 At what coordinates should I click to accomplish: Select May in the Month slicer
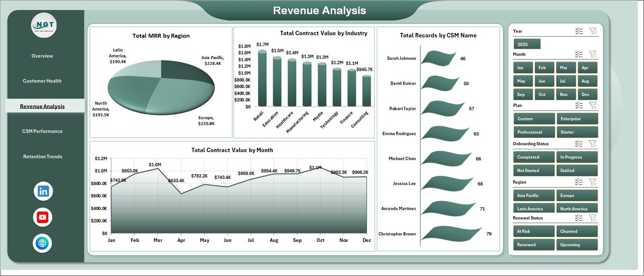523,81
